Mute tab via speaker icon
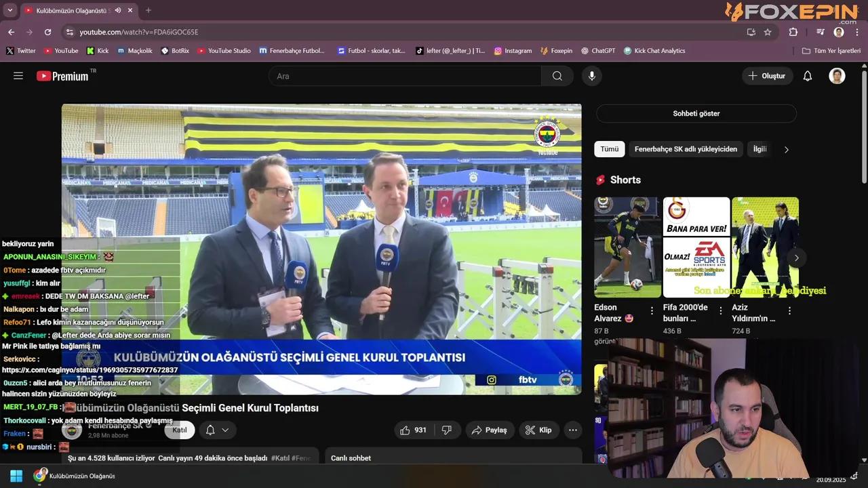The height and width of the screenshot is (488, 868). [x=118, y=10]
